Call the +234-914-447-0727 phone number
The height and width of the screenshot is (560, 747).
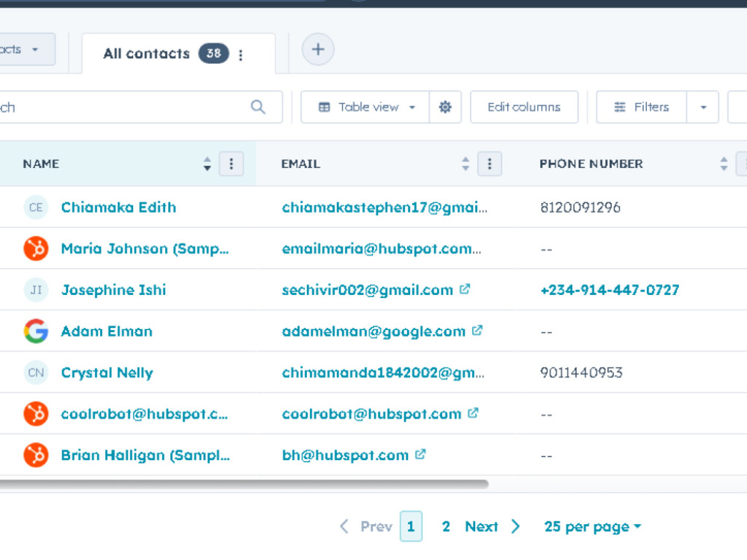point(610,290)
